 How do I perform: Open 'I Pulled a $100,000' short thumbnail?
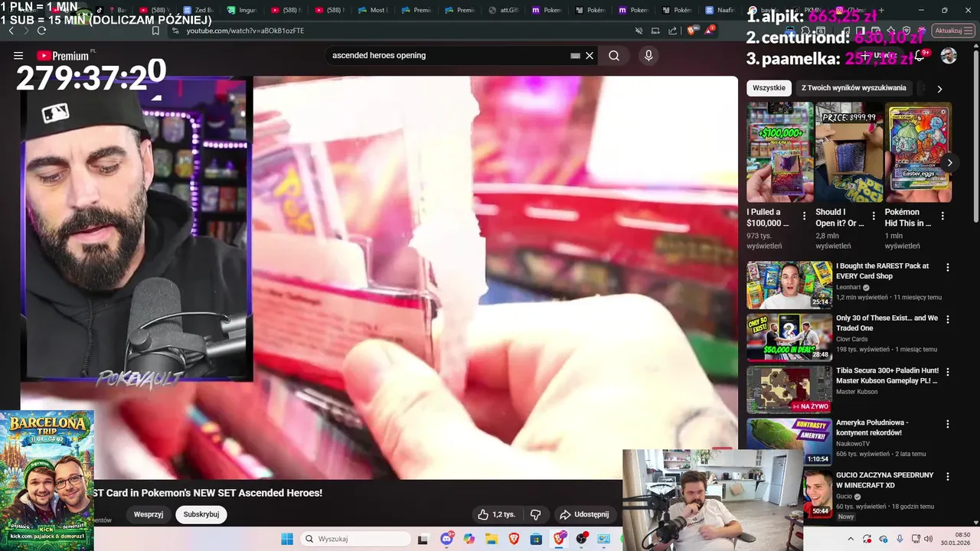pyautogui.click(x=780, y=153)
